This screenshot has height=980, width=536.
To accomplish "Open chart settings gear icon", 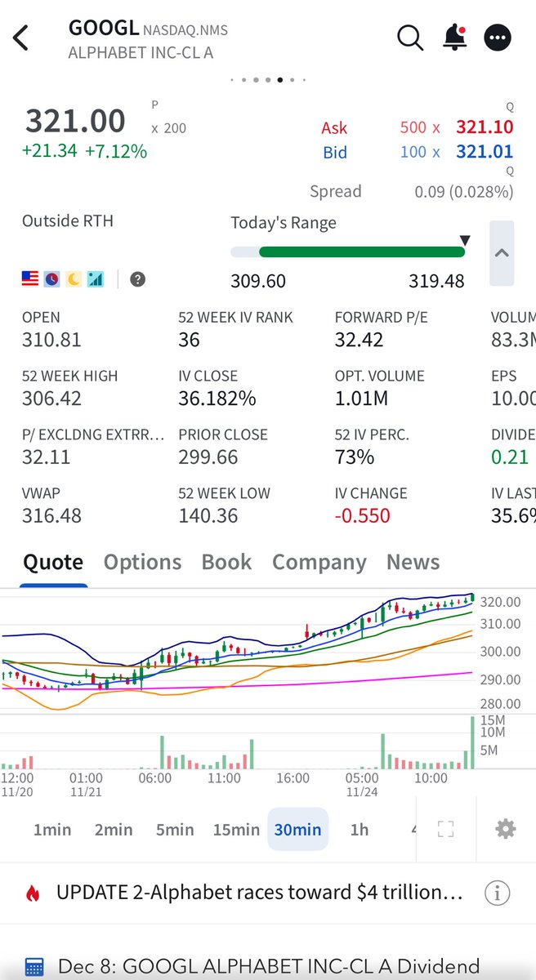I will (x=506, y=829).
